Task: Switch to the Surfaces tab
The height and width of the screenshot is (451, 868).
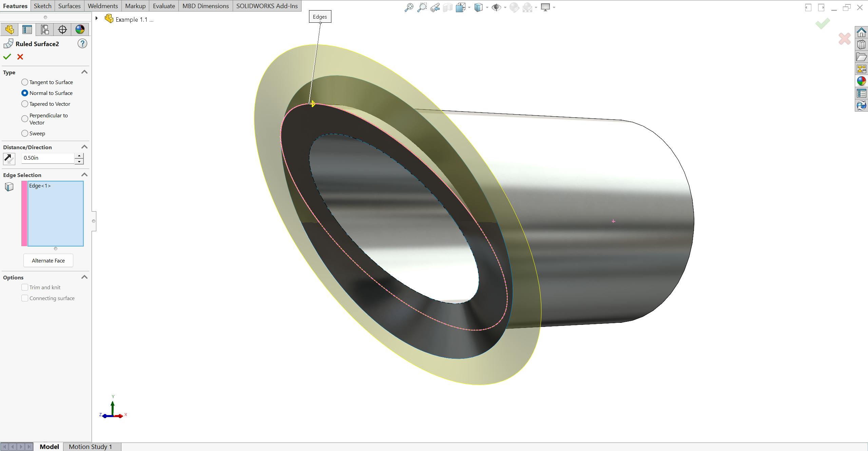Action: (x=69, y=5)
